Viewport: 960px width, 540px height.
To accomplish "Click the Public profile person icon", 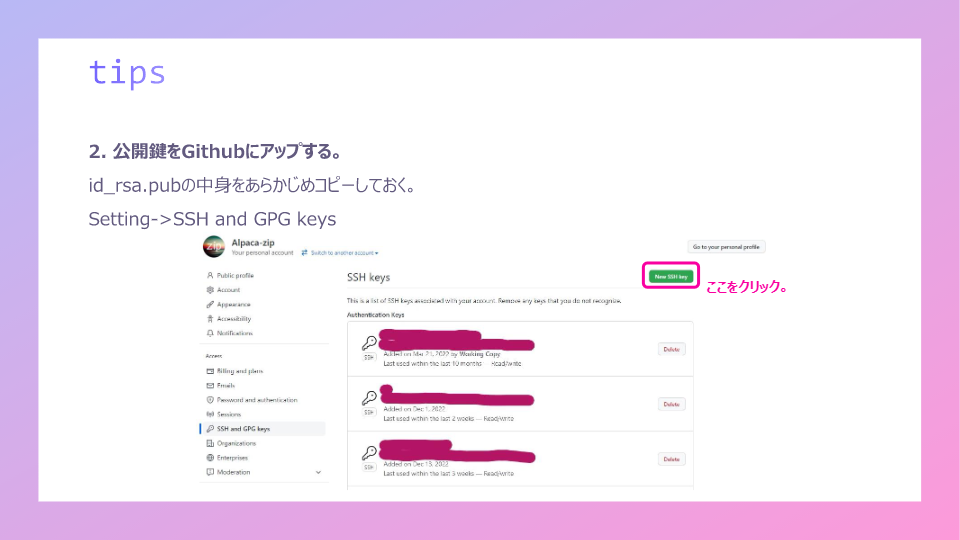I will point(210,276).
